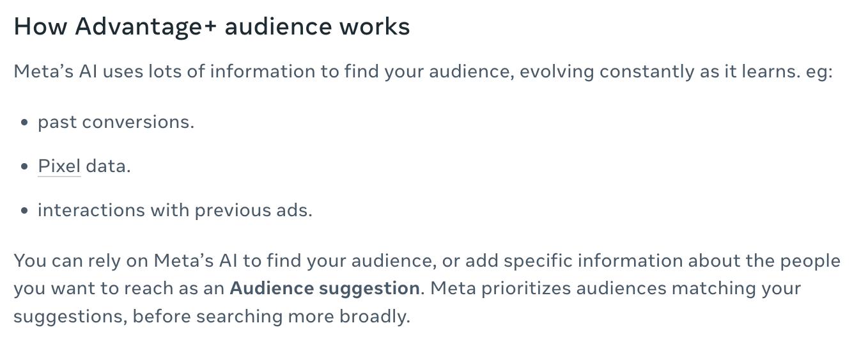Click the bold "Audience suggestion" text
868x339 pixels.
tap(325, 288)
